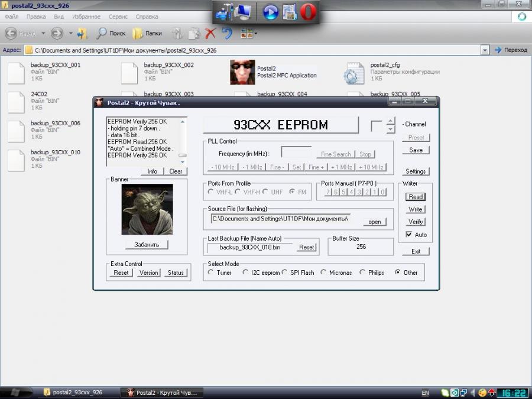Click the Settings button in Postal2
The width and height of the screenshot is (532, 399).
416,171
